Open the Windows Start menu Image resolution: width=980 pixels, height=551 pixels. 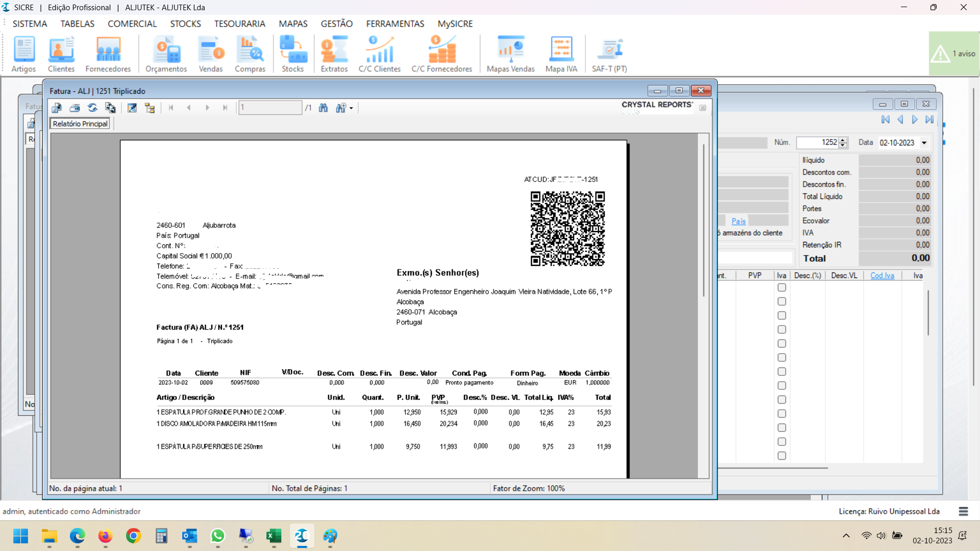point(21,536)
